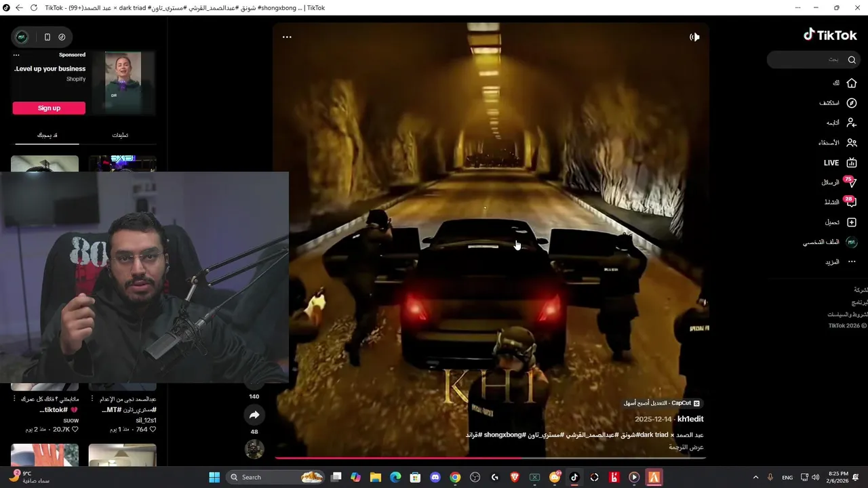Screen dimensions: 868x488
Task: Click the Upload plus icon in sidebar
Action: (852, 222)
